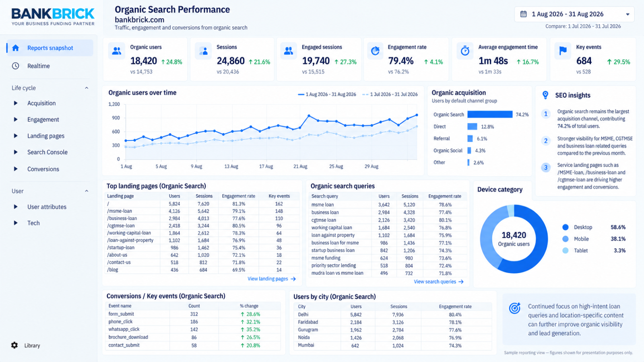Screen dimensions: 644x362
Task: Click the Referral channel label
Action: [442, 139]
